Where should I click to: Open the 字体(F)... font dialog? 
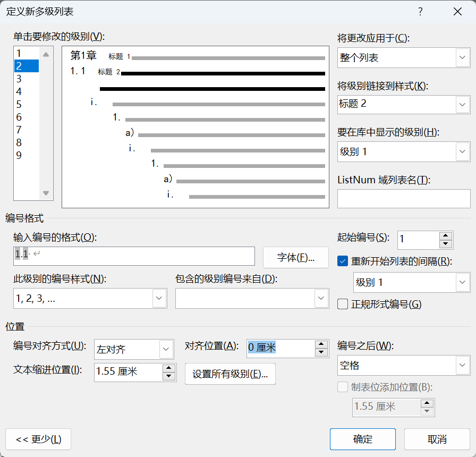296,258
